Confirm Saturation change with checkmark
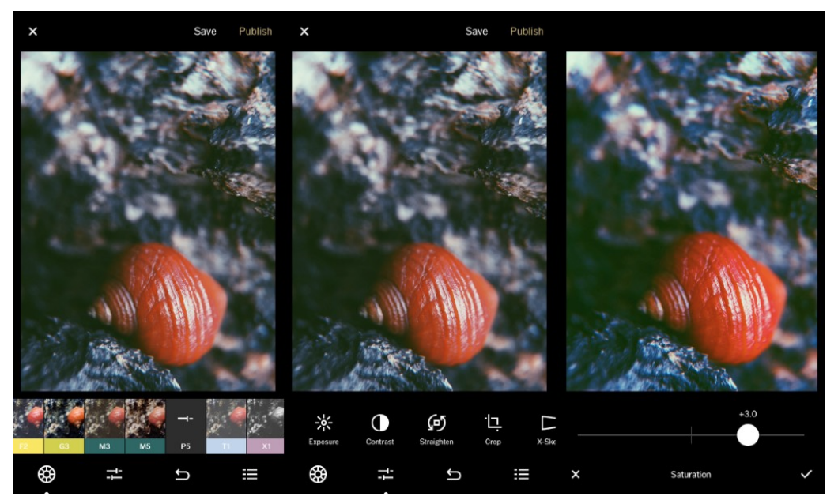Viewport: 838px width, 504px height. click(x=806, y=473)
